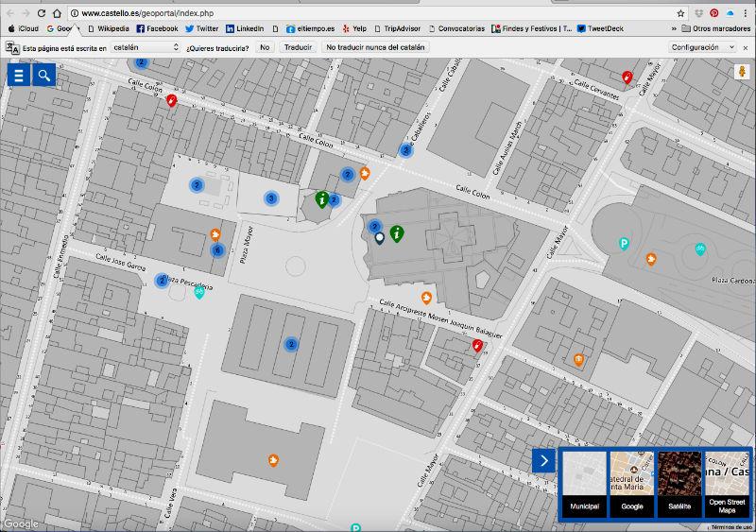The height and width of the screenshot is (532, 756).
Task: Switch basemap to Google
Action: [x=632, y=485]
